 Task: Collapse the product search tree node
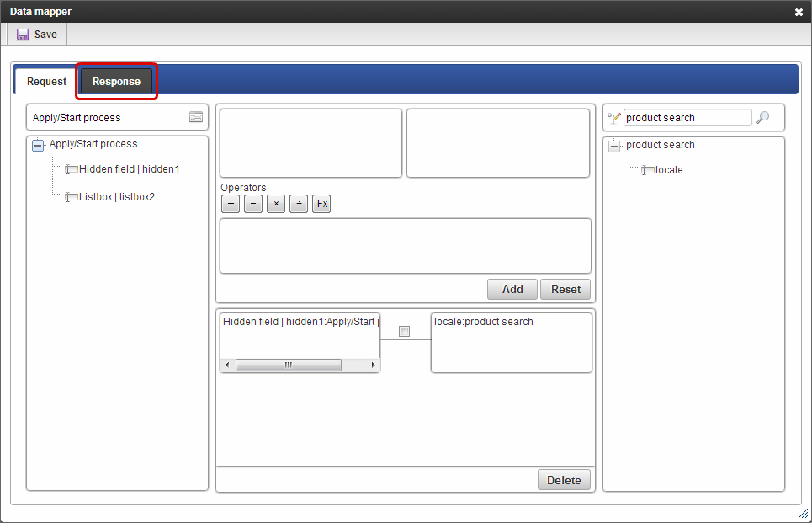[x=614, y=146]
